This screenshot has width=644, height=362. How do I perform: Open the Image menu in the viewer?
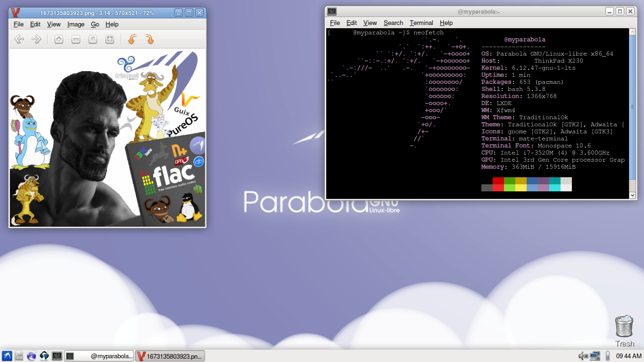[76, 24]
